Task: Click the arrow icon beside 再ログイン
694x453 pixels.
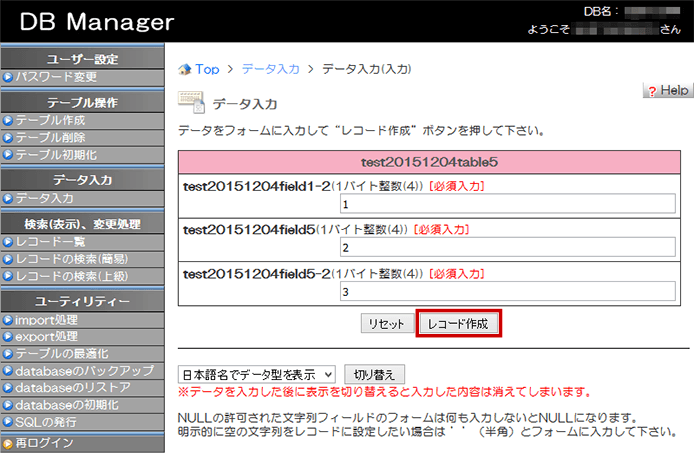Action: pos(8,443)
